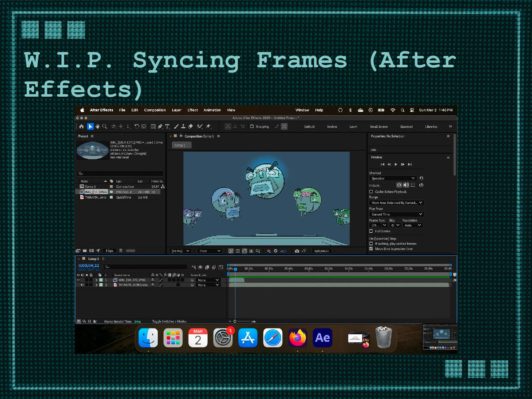The width and height of the screenshot is (532, 399).
Task: Switch to the Comp 1 timeline tab
Action: pyautogui.click(x=92, y=258)
